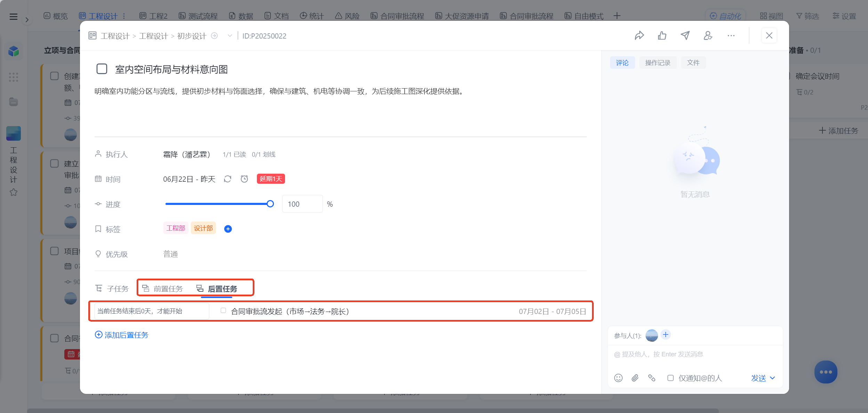The width and height of the screenshot is (868, 413).
Task: Select the 后置任务 successor tasks tab
Action: (x=217, y=289)
